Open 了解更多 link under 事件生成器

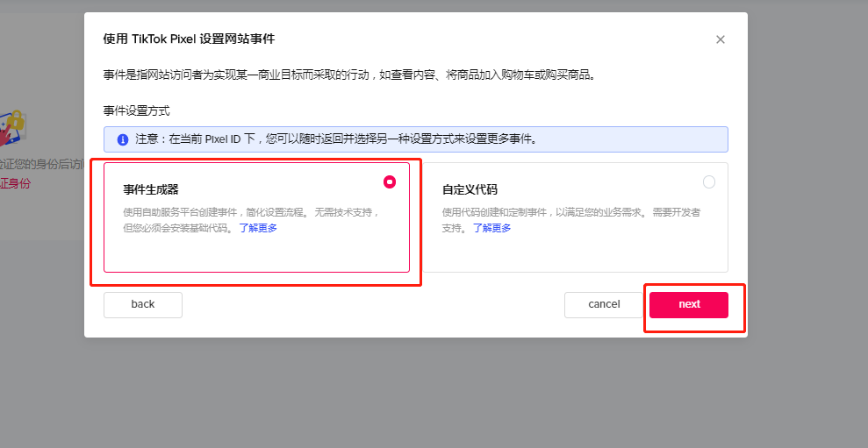(258, 228)
